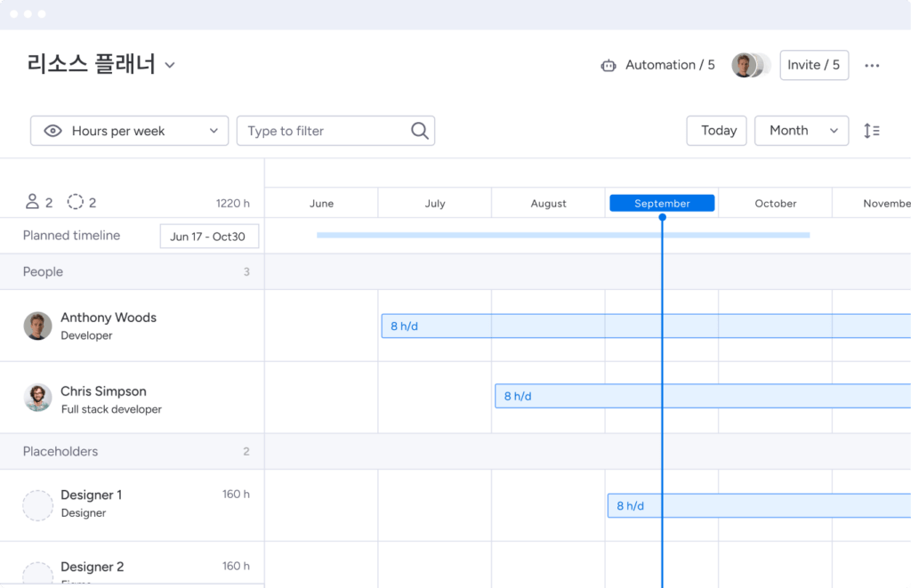This screenshot has height=588, width=911.
Task: Click Chris Simpson's profile avatar
Action: [x=37, y=398]
